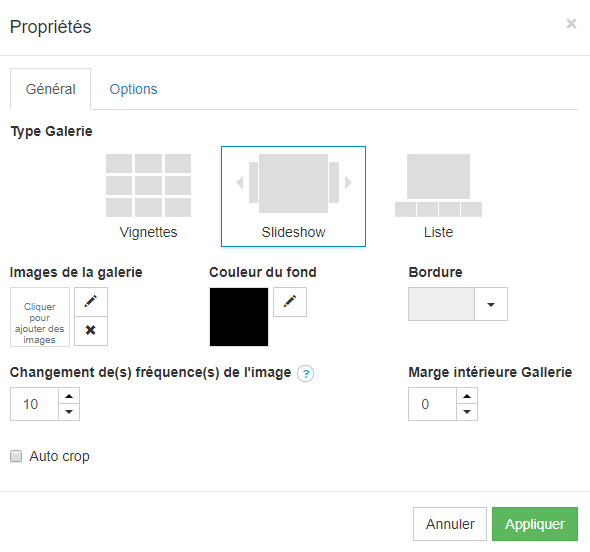The image size is (590, 552).
Task: Select the Vignettes gallery type icon
Action: [x=148, y=185]
